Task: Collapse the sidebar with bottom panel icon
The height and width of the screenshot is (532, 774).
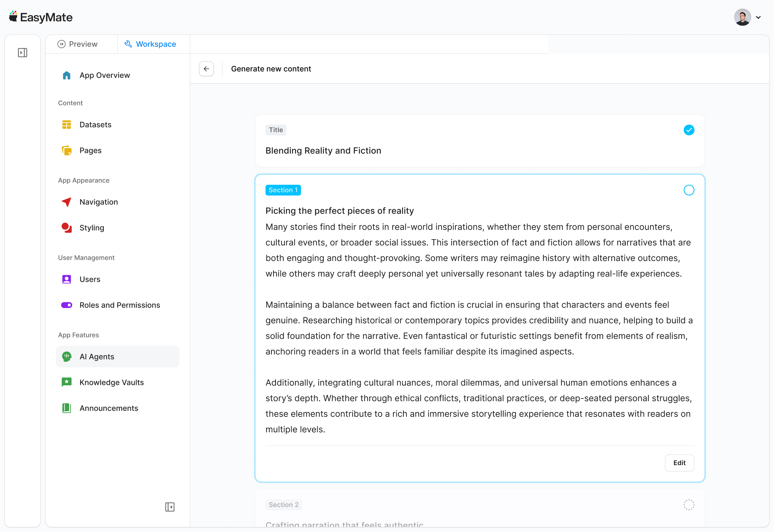Action: [x=170, y=507]
